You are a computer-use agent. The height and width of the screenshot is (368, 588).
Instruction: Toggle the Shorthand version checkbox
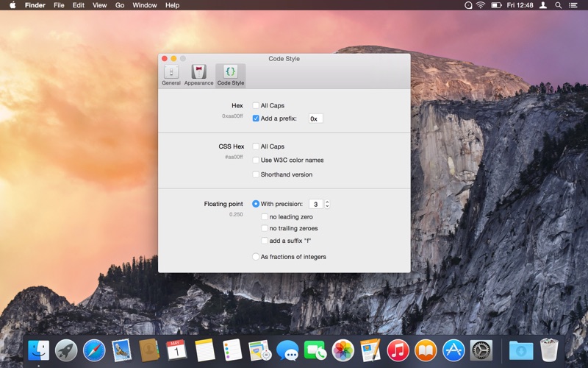tap(256, 174)
